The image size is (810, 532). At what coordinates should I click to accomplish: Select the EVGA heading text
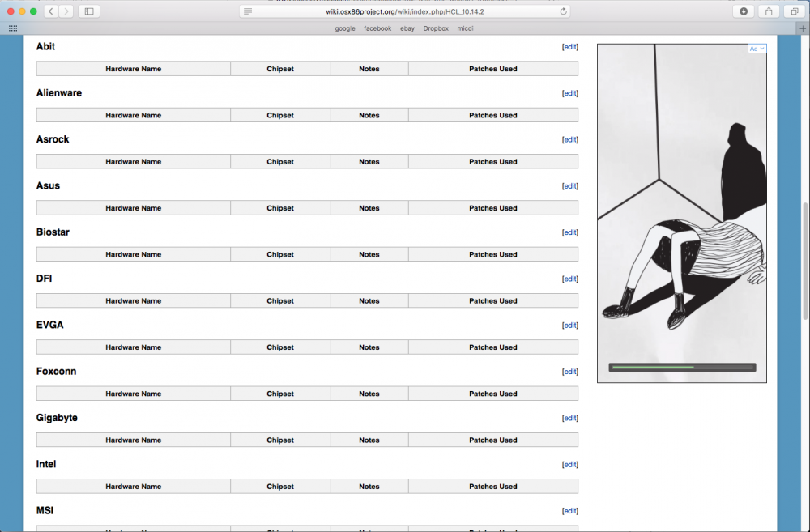click(x=49, y=325)
